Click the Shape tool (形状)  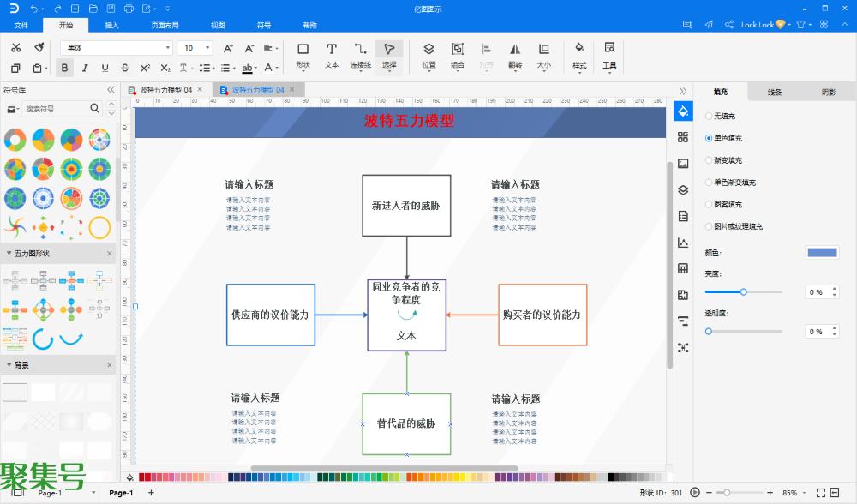(303, 55)
